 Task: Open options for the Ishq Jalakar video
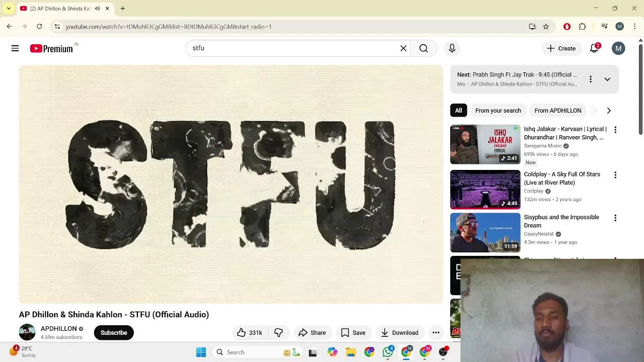tap(615, 130)
